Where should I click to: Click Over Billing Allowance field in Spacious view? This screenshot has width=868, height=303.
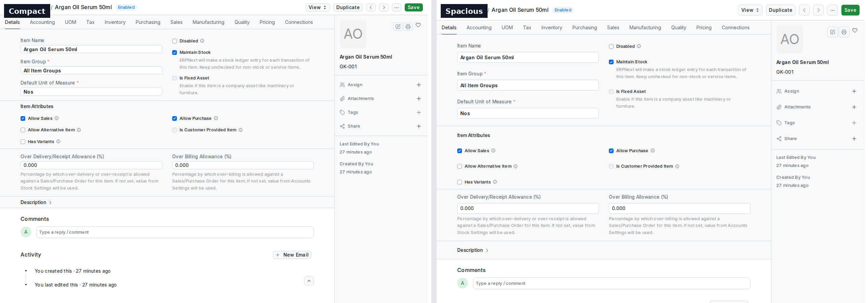click(x=680, y=208)
